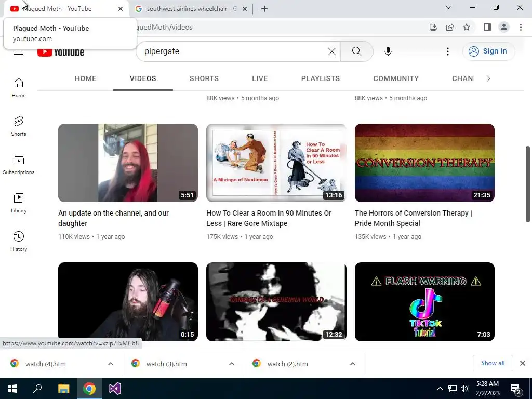Screen dimensions: 532x399
Task: Expand options for watch (3).htm download
Action: click(232, 364)
